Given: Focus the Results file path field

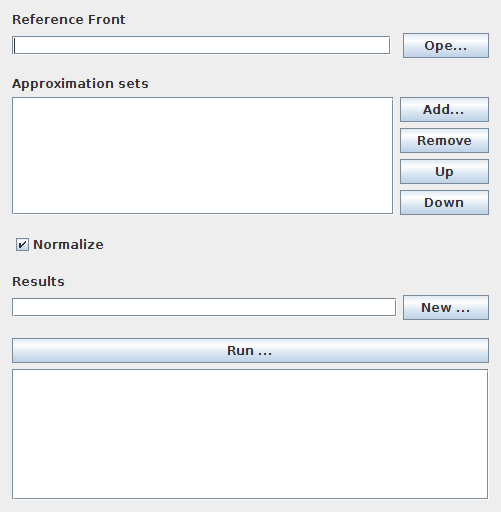Looking at the screenshot, I should coord(204,307).
